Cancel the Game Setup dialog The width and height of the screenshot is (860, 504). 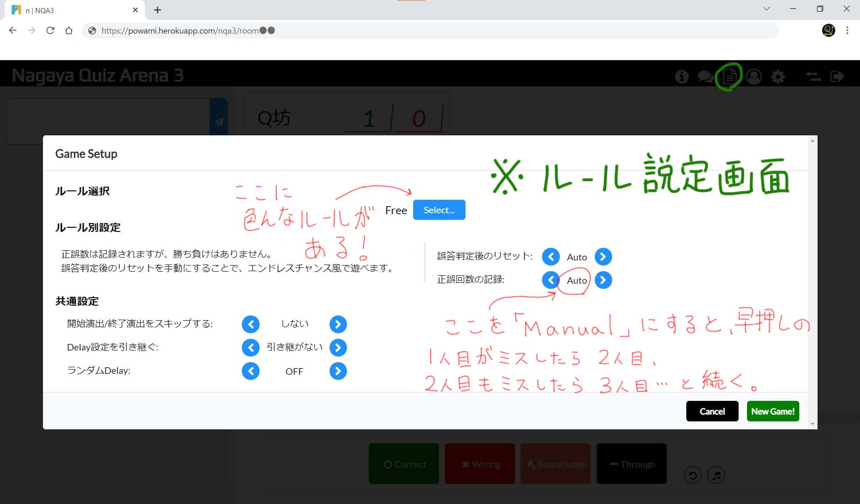(712, 411)
